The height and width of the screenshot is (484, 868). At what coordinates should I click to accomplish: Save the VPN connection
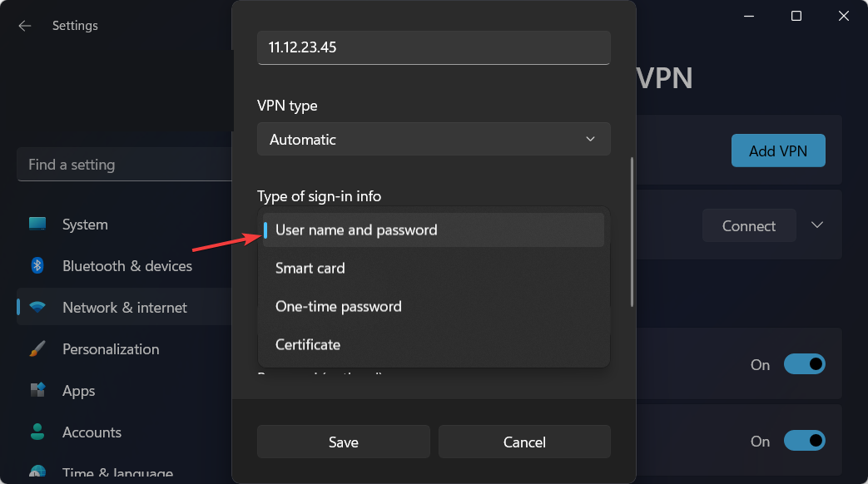(343, 442)
